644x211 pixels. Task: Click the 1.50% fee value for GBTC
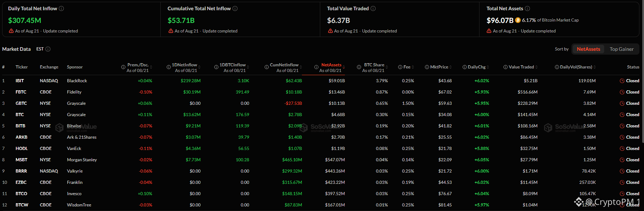click(x=408, y=103)
